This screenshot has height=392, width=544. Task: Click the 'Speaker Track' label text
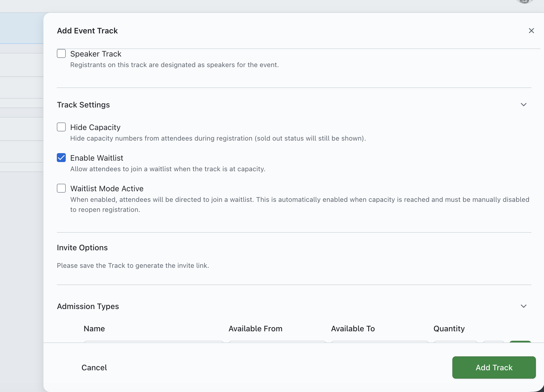tap(96, 54)
